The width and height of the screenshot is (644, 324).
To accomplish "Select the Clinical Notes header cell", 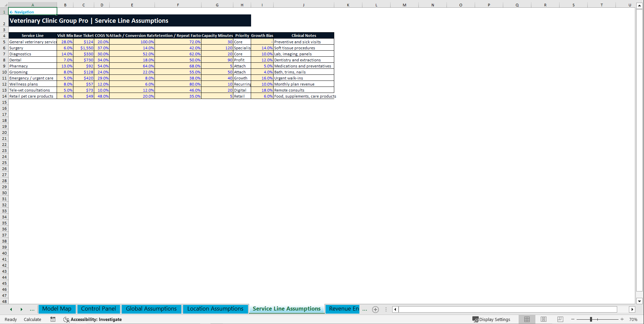I will point(304,36).
